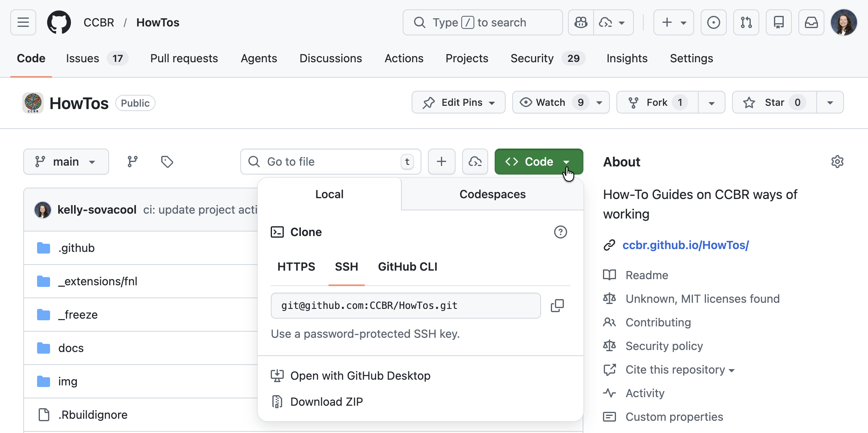Open the notifications inbox icon

click(811, 22)
